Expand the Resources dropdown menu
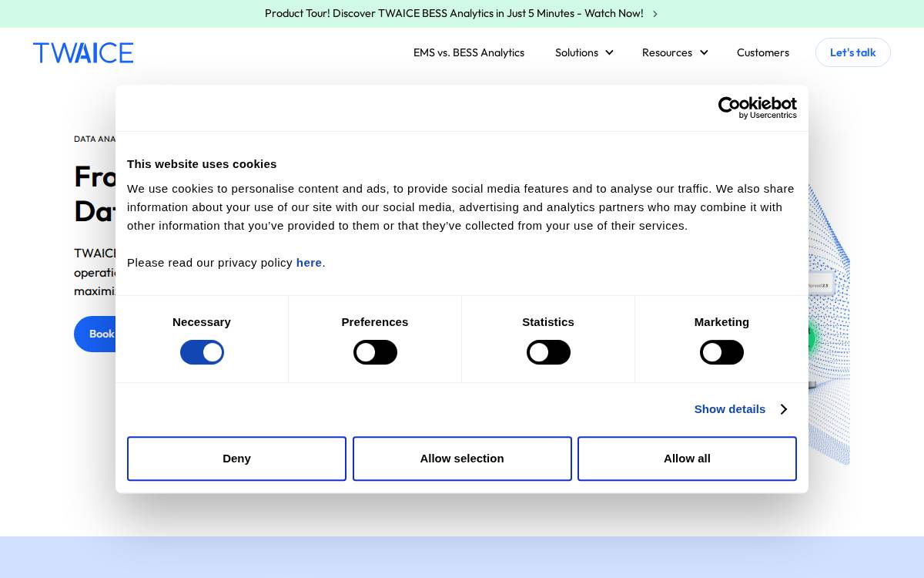924x578 pixels. [x=675, y=52]
